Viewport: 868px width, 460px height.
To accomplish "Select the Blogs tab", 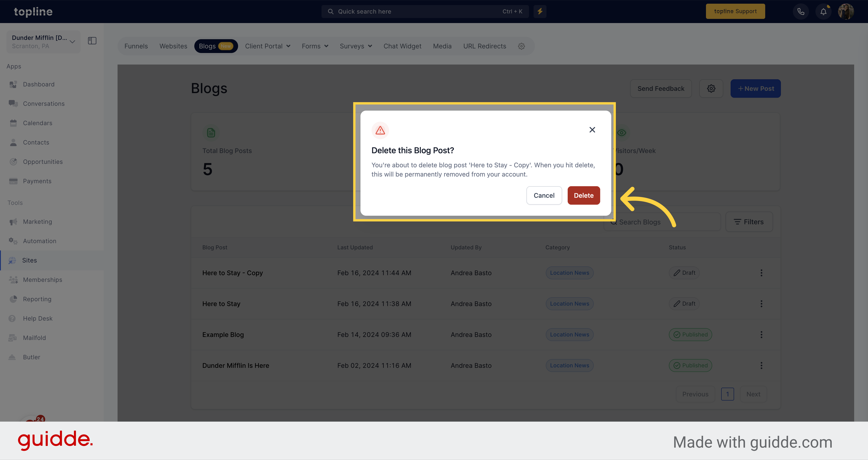I will 216,46.
